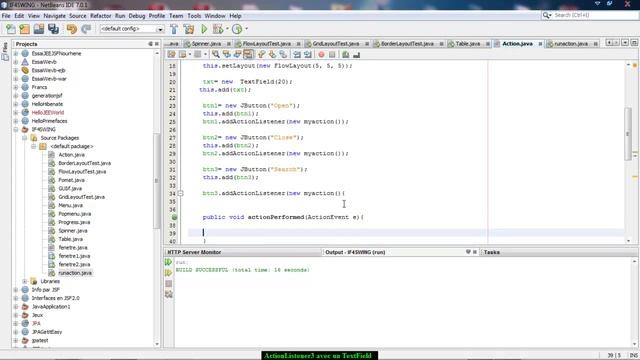Open the default config dropdown
This screenshot has width=640, height=360.
160,29
